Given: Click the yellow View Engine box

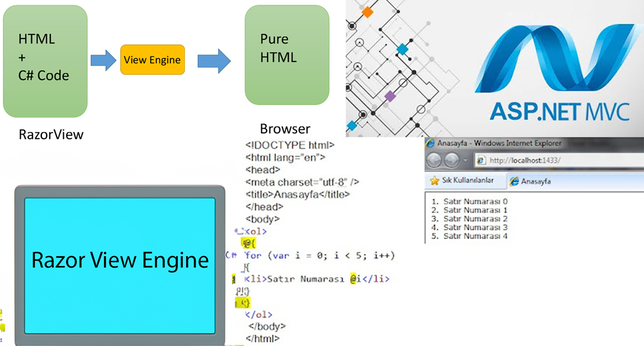Looking at the screenshot, I should (x=152, y=60).
